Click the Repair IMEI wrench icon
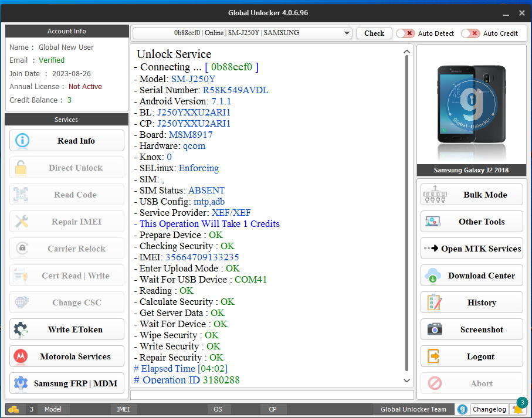The width and height of the screenshot is (532, 418). coord(22,222)
